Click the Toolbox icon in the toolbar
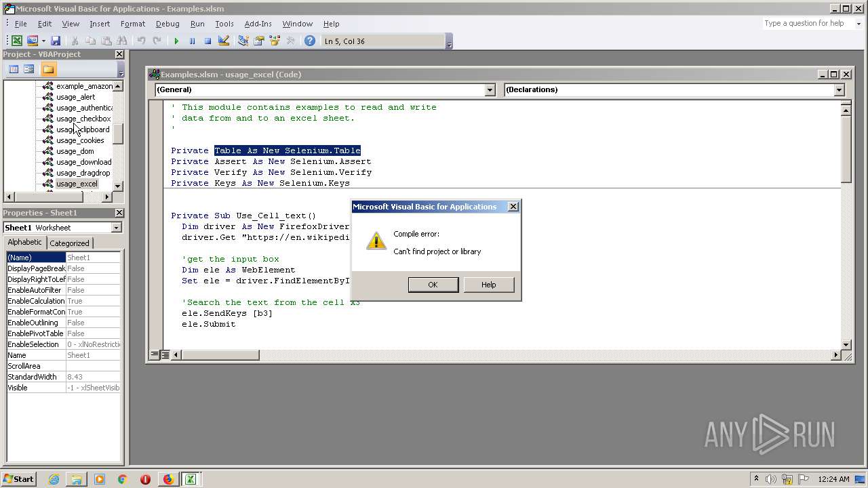This screenshot has width=868, height=488. pos(290,41)
